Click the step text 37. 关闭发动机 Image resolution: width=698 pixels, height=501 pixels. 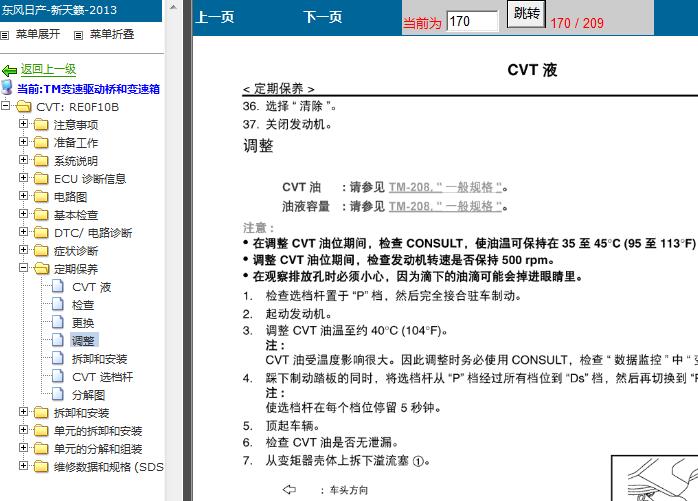click(x=288, y=124)
